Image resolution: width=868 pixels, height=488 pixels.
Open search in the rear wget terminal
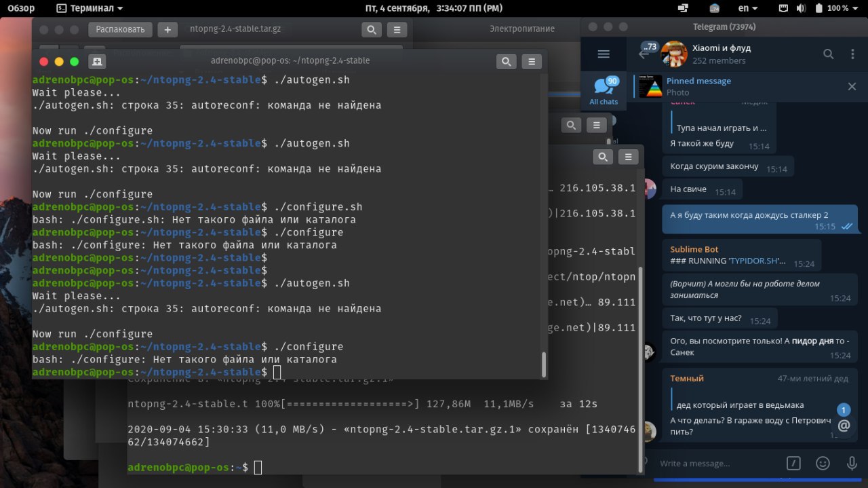point(603,157)
